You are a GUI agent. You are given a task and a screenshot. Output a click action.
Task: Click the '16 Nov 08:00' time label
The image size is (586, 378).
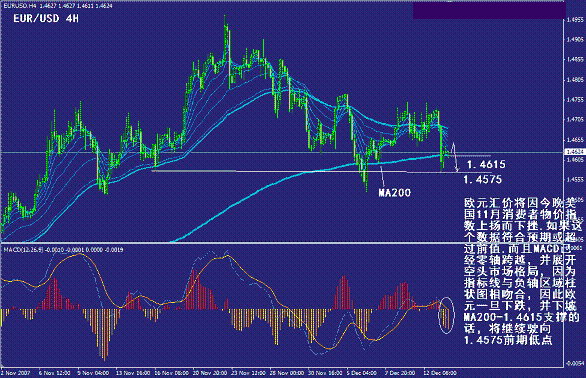[x=172, y=373]
